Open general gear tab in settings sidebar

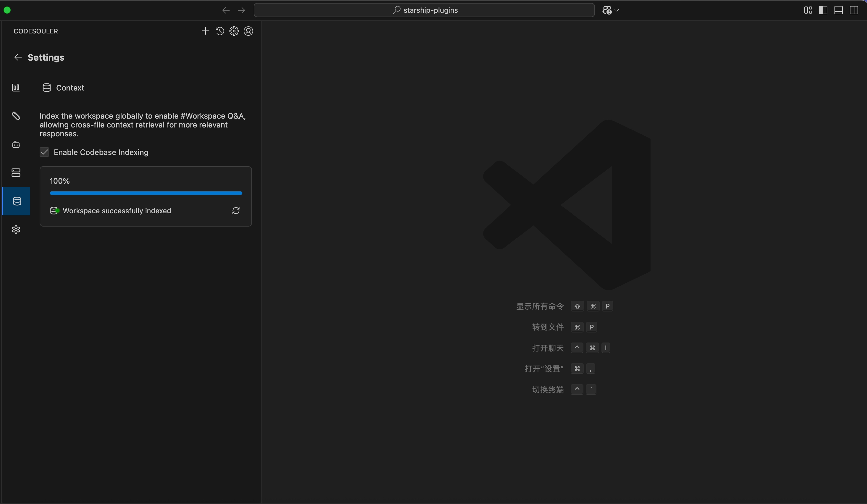tap(16, 230)
